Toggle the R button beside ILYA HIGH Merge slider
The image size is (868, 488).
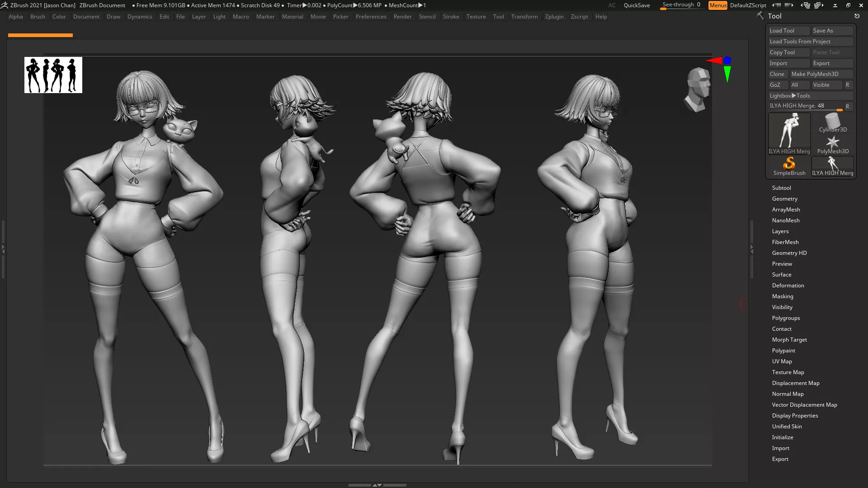coord(848,106)
